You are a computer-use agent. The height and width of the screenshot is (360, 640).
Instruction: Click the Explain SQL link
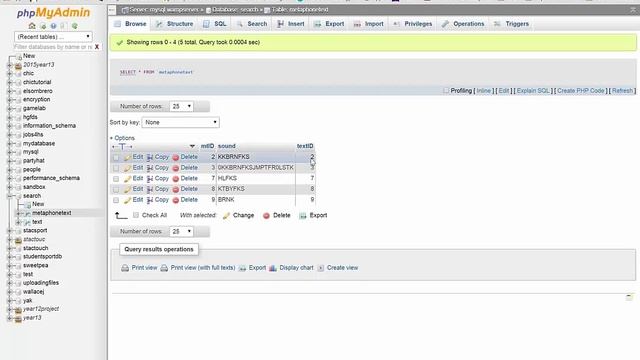pyautogui.click(x=533, y=91)
